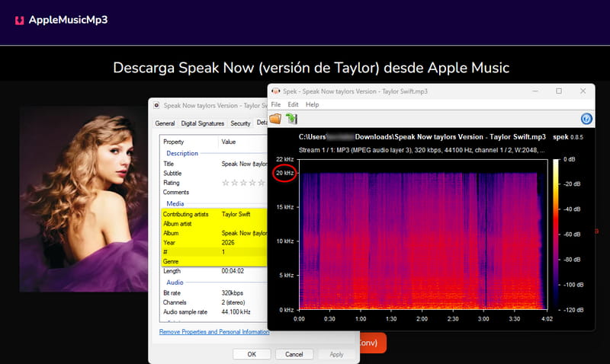This screenshot has height=364, width=610.
Task: Click the Album value Speak Now
Action: (x=244, y=233)
